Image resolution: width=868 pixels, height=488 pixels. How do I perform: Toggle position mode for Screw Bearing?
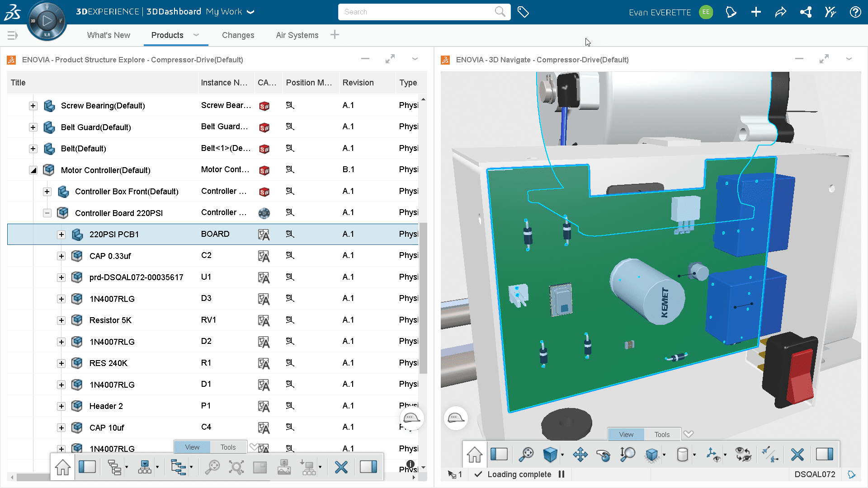click(290, 105)
